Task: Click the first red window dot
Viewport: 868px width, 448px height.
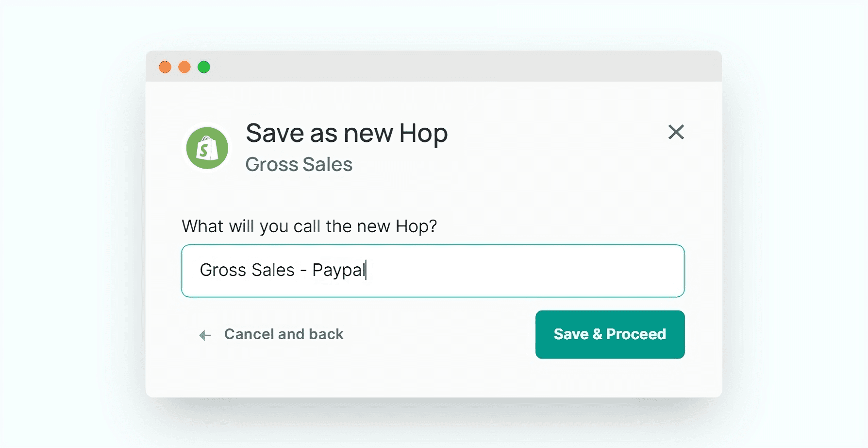Action: point(165,67)
